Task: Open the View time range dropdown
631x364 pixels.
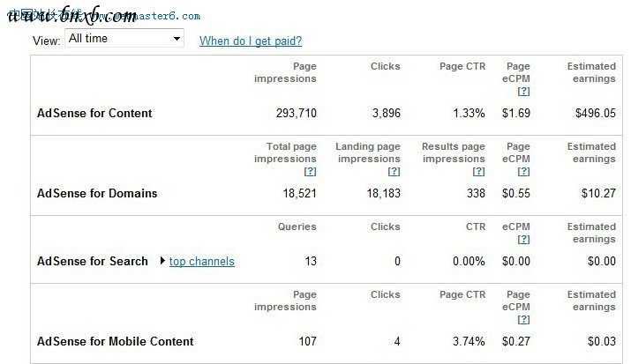Action: (124, 39)
